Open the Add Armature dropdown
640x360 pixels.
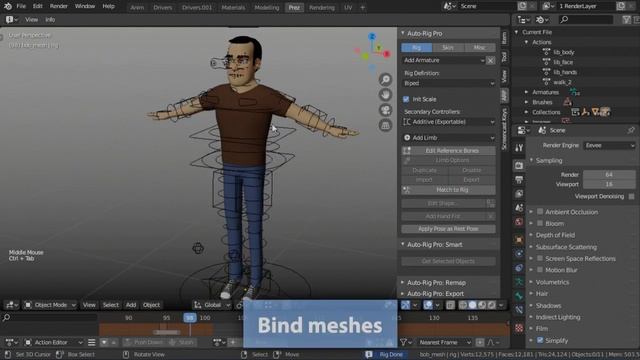(443, 60)
